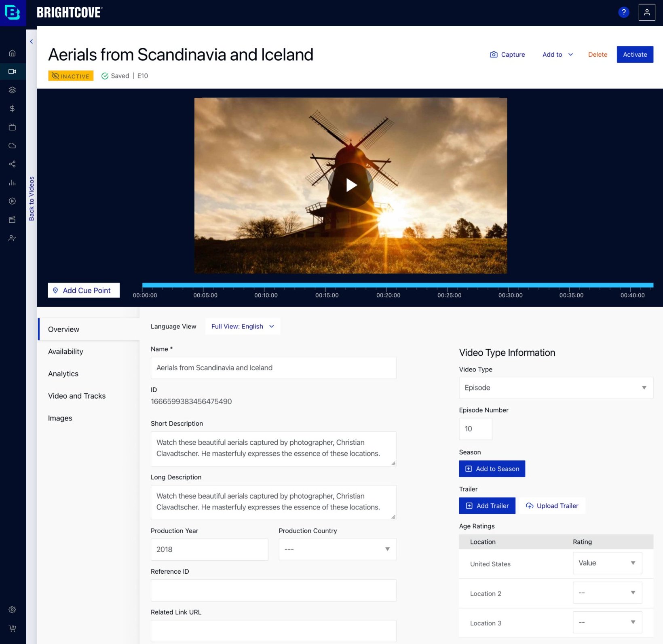Viewport: 663px width, 644px height.
Task: Go back via Back to Videos link
Action: coord(32,198)
